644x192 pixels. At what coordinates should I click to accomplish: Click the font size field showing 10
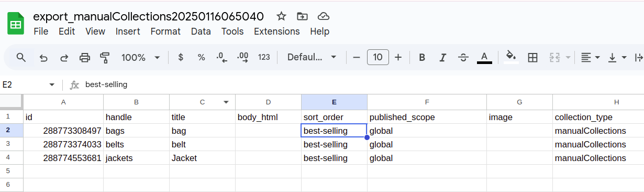click(x=377, y=57)
